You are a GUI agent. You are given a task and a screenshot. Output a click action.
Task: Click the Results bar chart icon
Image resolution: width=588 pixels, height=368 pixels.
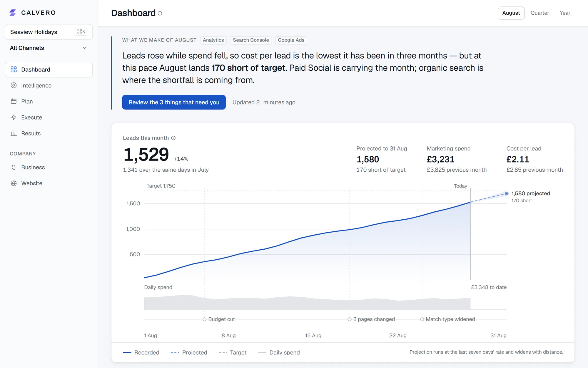coord(14,133)
